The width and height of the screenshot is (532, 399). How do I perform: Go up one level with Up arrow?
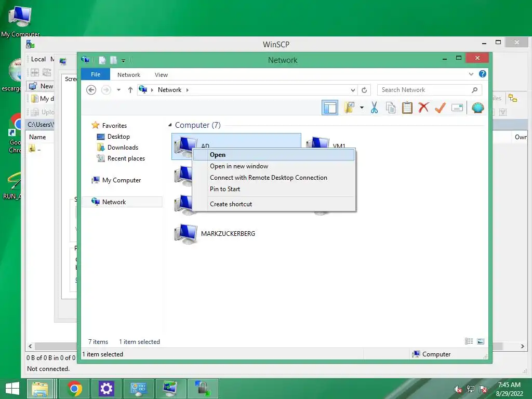[x=130, y=90]
